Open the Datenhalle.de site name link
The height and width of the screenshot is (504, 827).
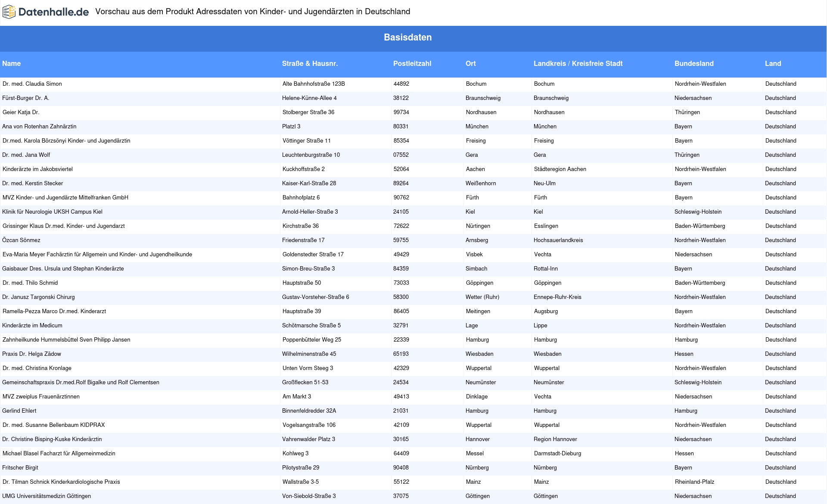[53, 12]
